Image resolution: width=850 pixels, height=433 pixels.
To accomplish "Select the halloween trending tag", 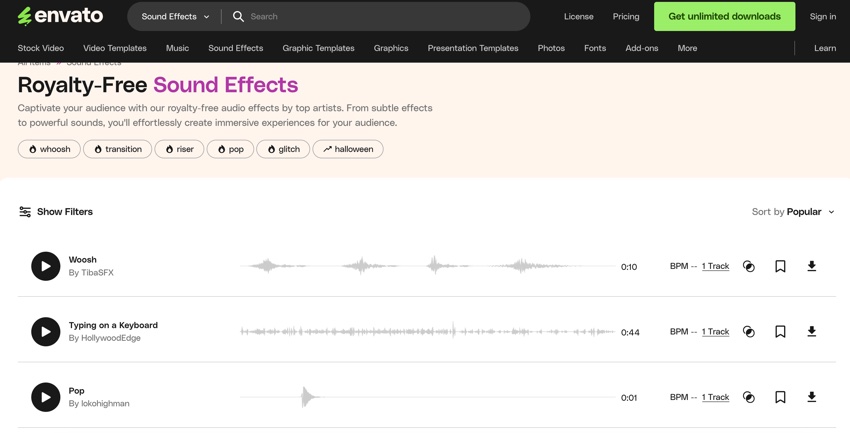I will [348, 149].
